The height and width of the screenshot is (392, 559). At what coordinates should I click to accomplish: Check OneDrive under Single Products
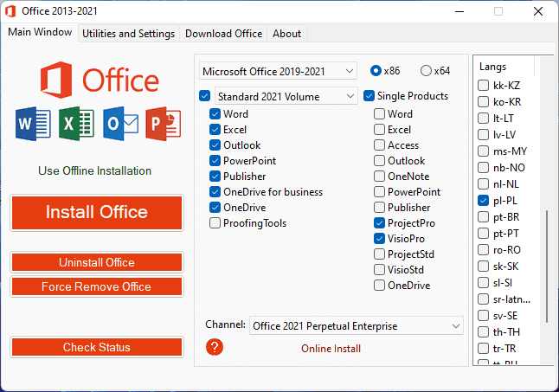[379, 285]
